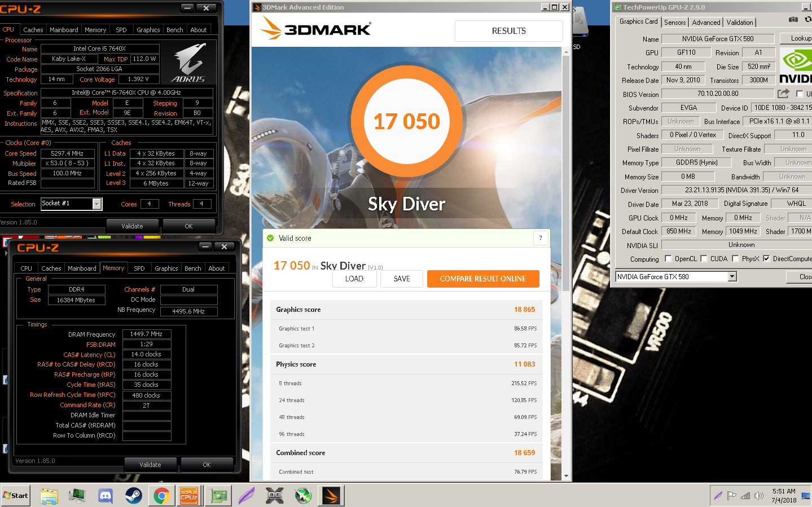
Task: Open the Windows Start menu
Action: 16,496
